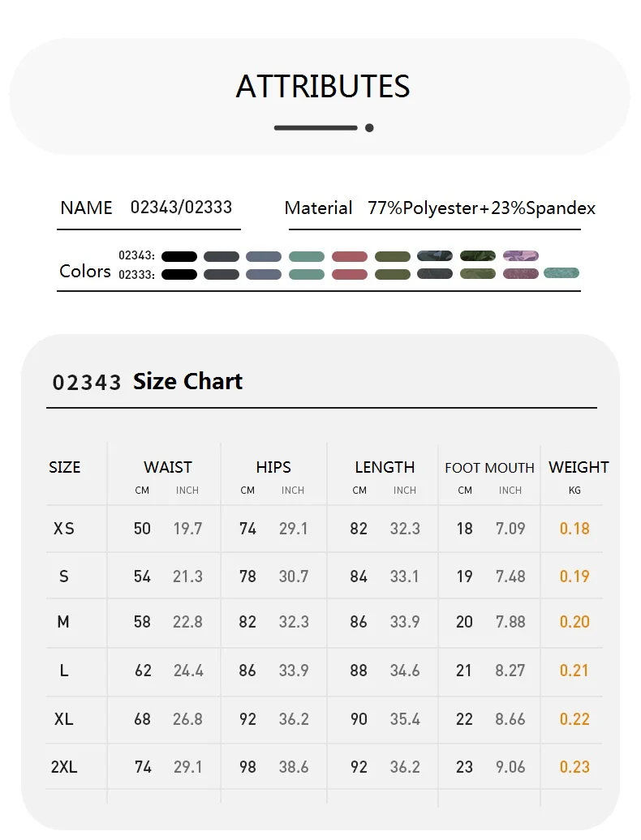Viewport: 641px width, 840px height.
Task: Click the WAIST column header
Action: click(168, 467)
